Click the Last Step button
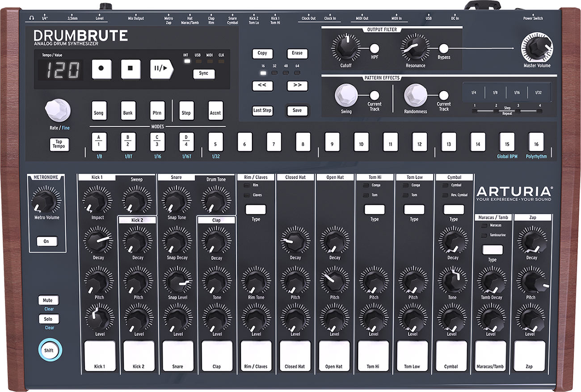 point(262,111)
